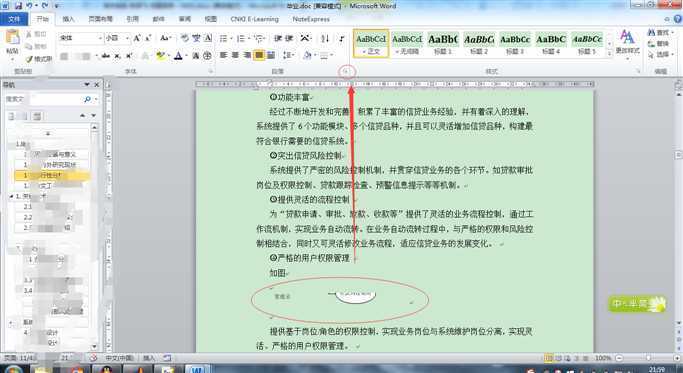Apply the yellow text highlight color

162,56
